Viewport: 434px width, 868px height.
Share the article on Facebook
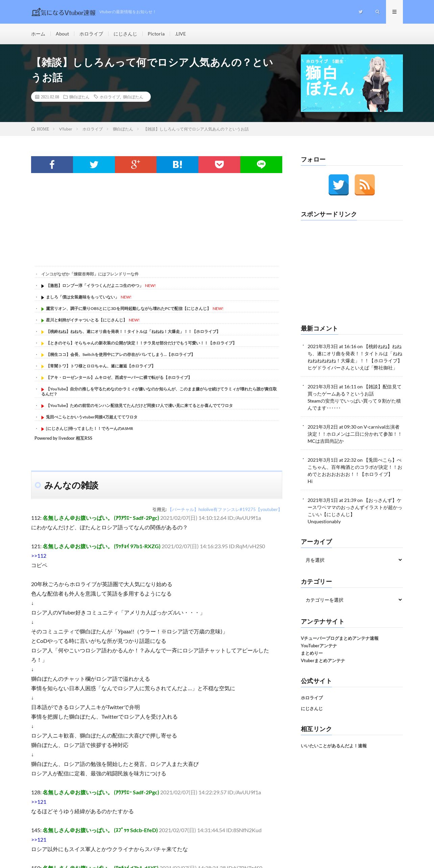point(52,165)
